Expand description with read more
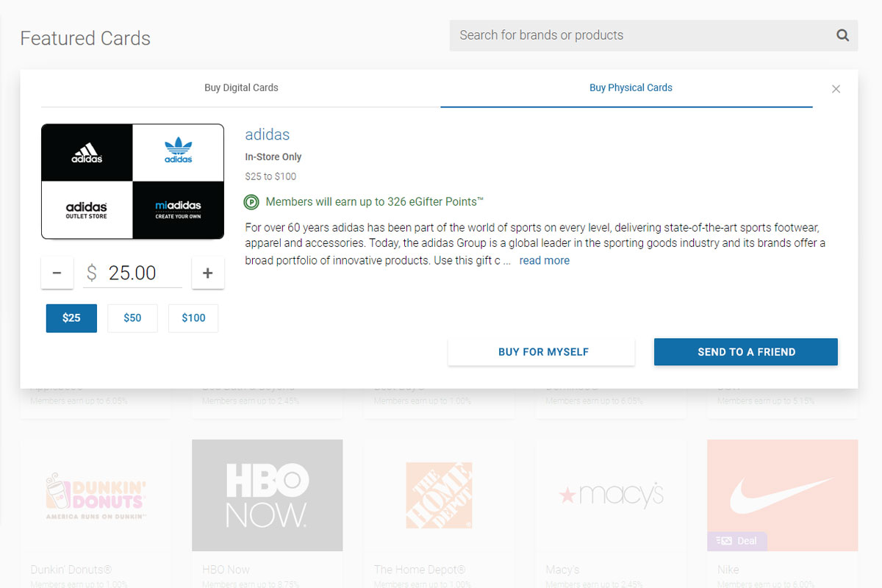The image size is (882, 588). (545, 260)
